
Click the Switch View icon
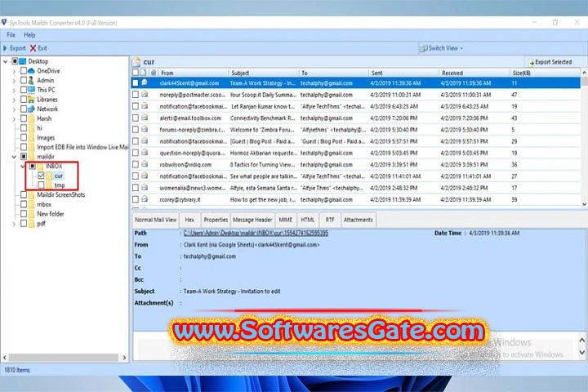click(x=423, y=48)
